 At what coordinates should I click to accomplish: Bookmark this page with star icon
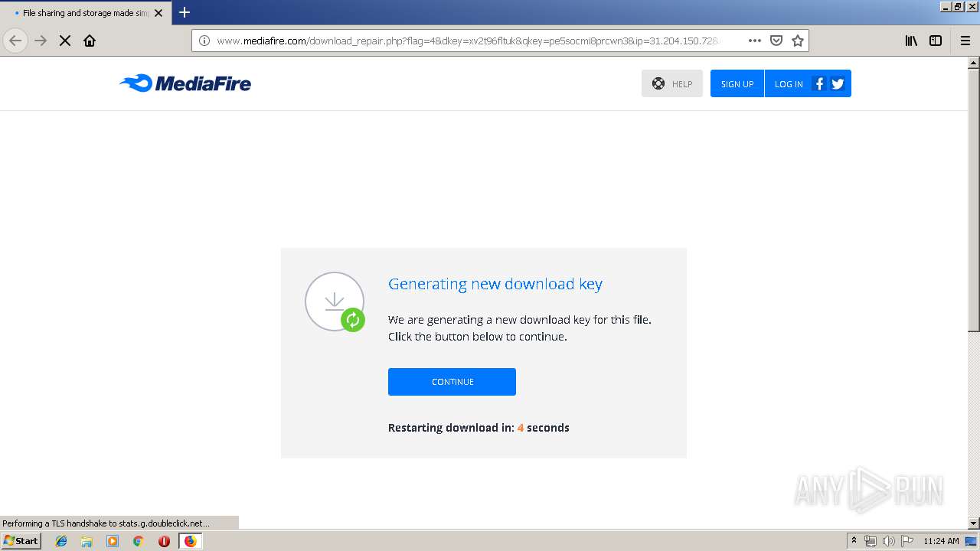798,41
